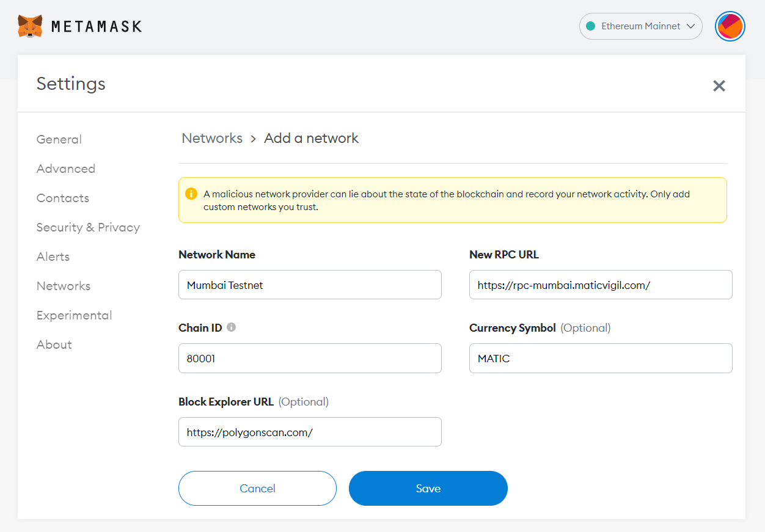
Task: Click the network selector chevron
Action: coord(690,26)
